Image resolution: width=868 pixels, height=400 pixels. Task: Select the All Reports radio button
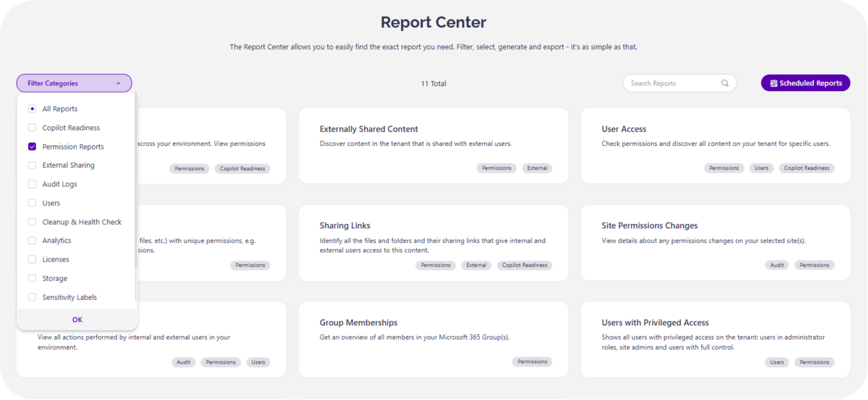pos(32,108)
